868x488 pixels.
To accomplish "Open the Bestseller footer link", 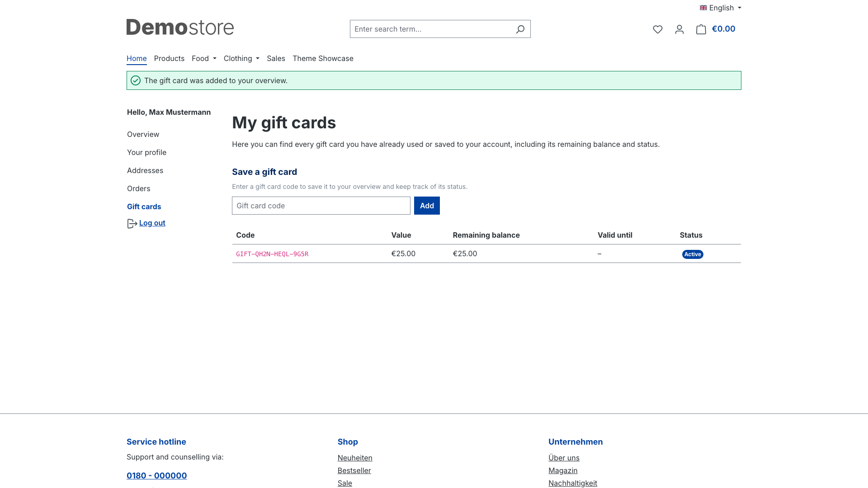I will (354, 470).
